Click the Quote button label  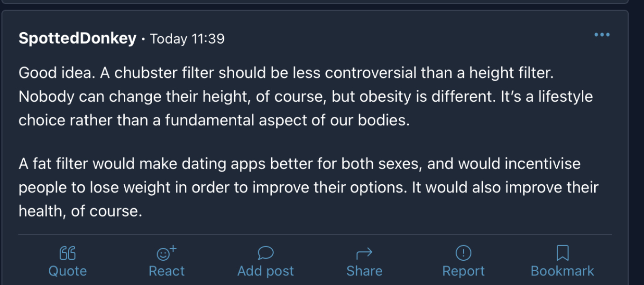67,271
